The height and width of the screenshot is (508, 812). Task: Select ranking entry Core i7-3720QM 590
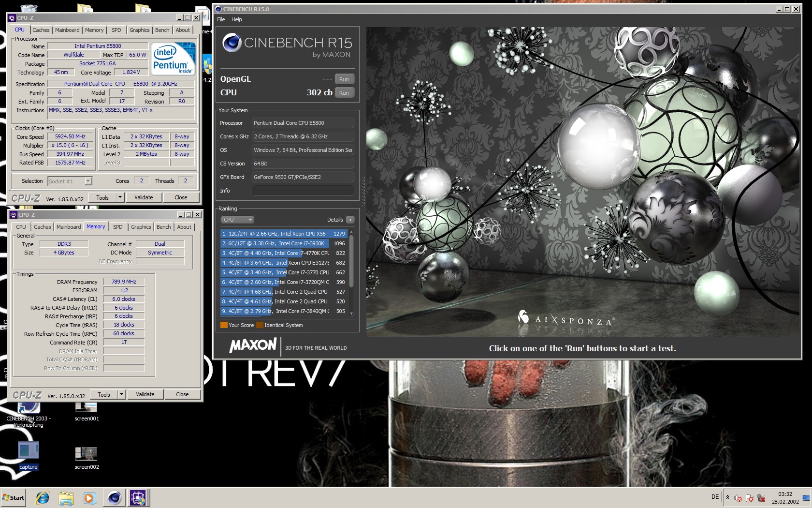[284, 282]
